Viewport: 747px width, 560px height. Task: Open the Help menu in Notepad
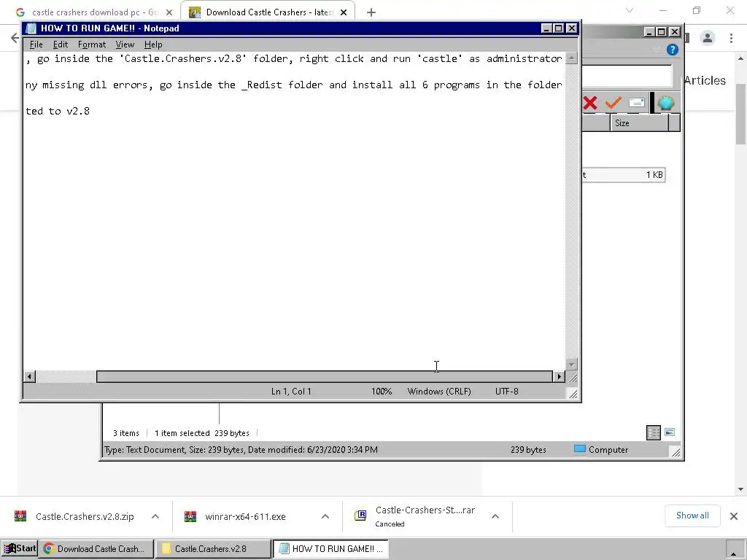tap(153, 44)
